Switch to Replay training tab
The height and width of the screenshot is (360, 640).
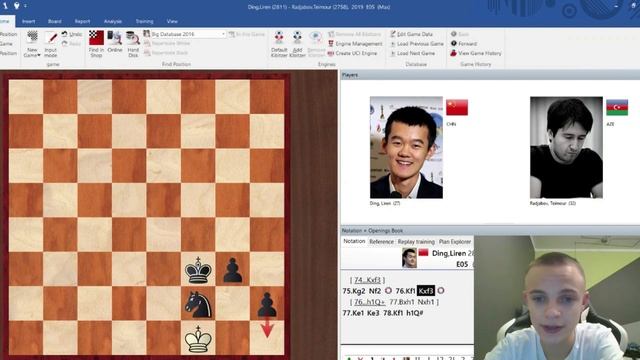(416, 242)
